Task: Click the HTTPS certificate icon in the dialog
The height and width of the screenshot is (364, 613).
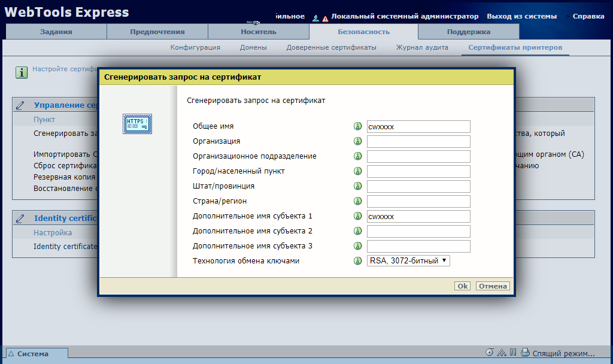Action: 138,123
